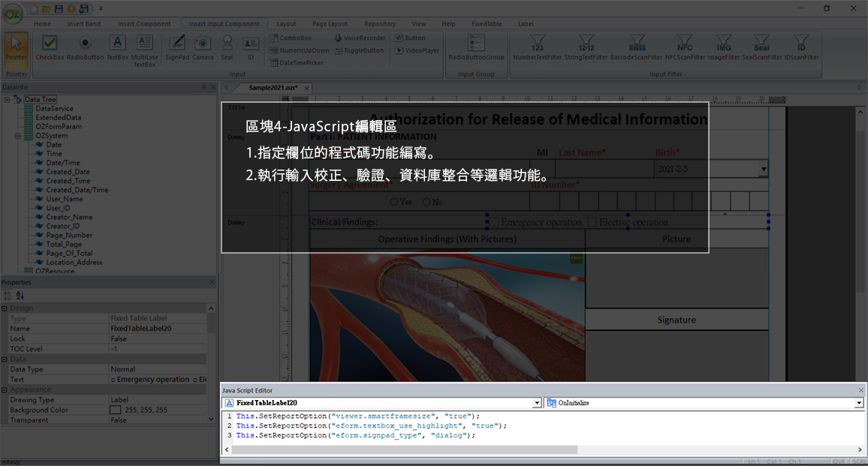Screen dimensions: 868x466
Task: Insert a Button component
Action: [x=415, y=38]
